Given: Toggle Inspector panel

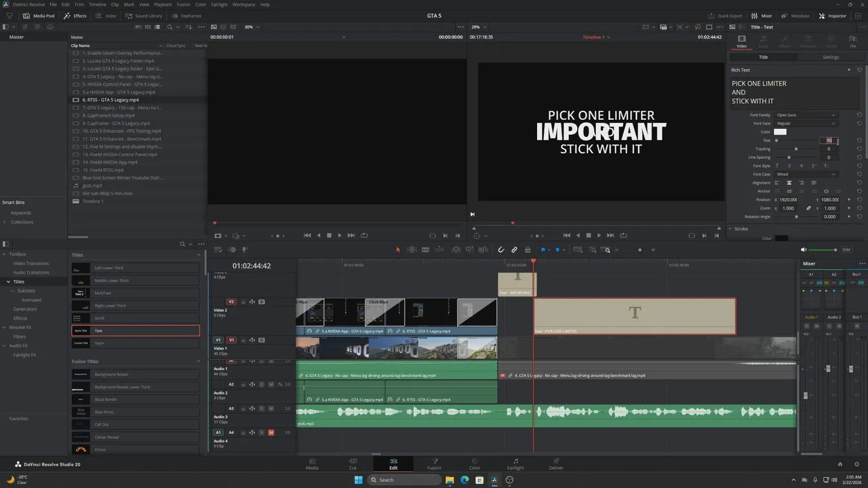Looking at the screenshot, I should click(x=833, y=16).
